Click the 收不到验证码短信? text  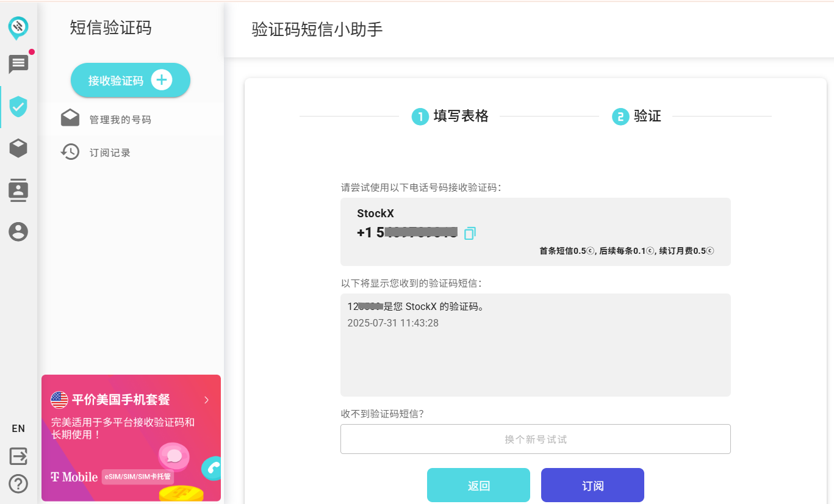[x=383, y=414]
